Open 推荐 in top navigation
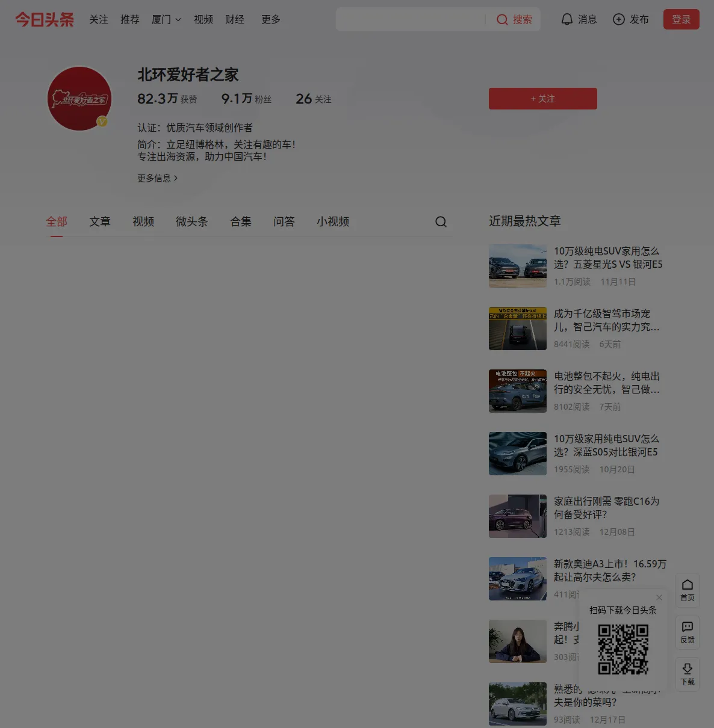 [x=130, y=20]
